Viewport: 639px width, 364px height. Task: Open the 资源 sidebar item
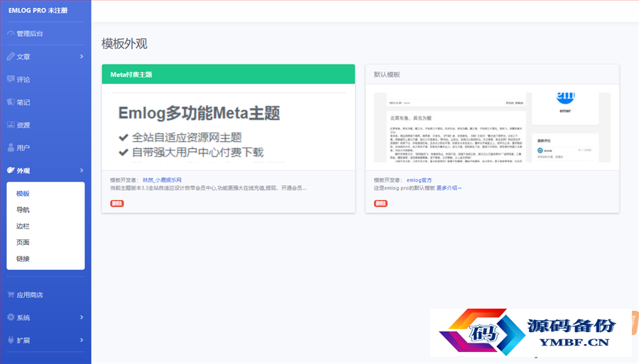pos(23,125)
